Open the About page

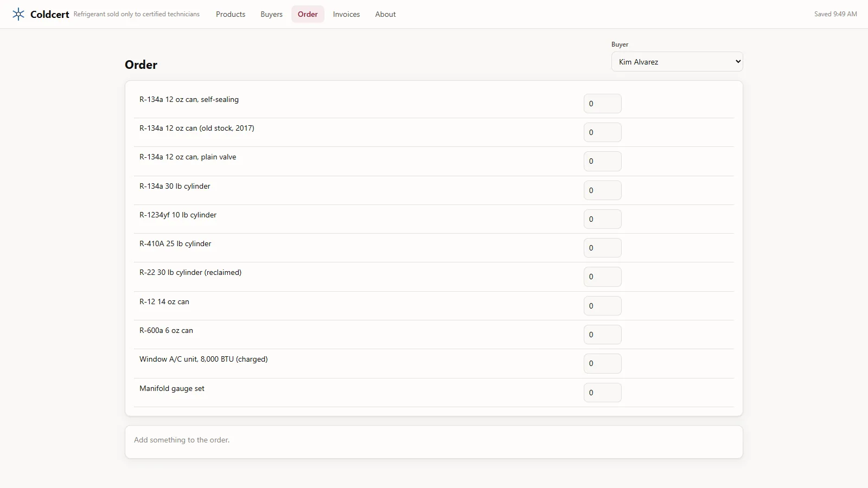[x=385, y=14]
